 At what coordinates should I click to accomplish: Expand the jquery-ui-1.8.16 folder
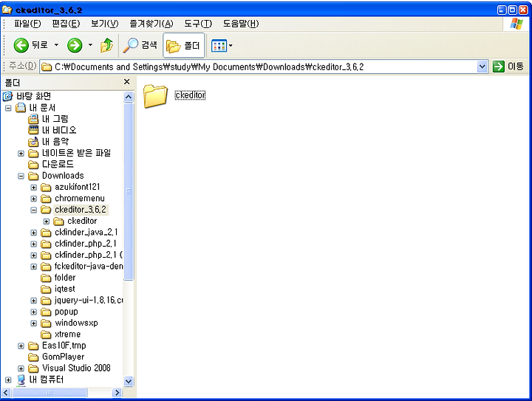(x=33, y=301)
